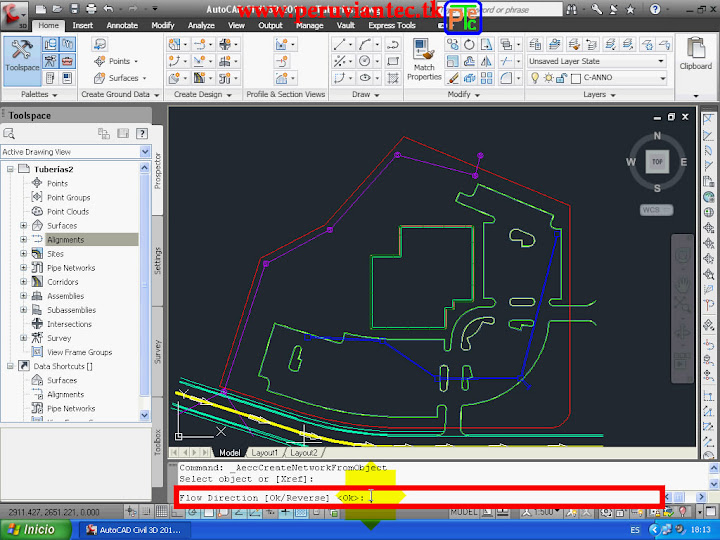Toggle MODEL space button in status bar

pyautogui.click(x=464, y=511)
